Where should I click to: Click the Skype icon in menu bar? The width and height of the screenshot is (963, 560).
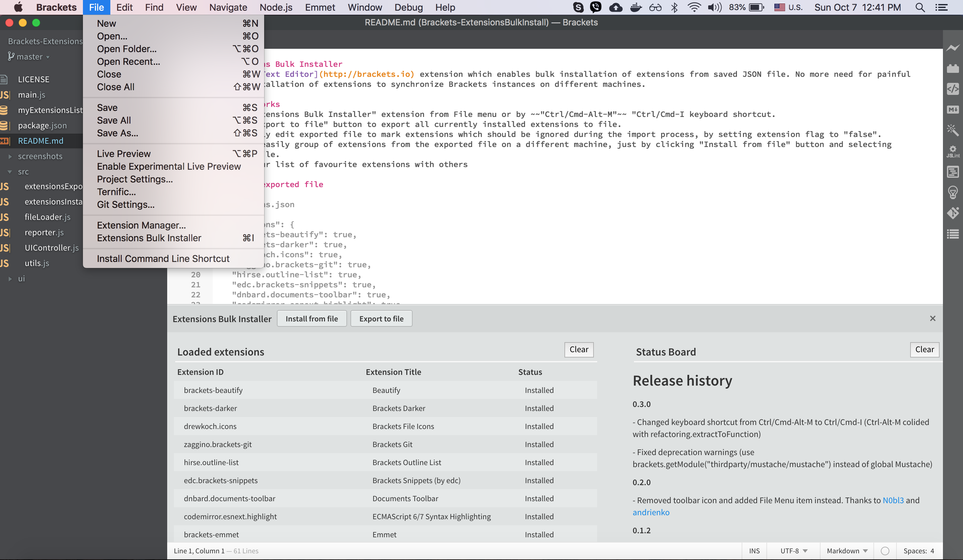pyautogui.click(x=578, y=7)
